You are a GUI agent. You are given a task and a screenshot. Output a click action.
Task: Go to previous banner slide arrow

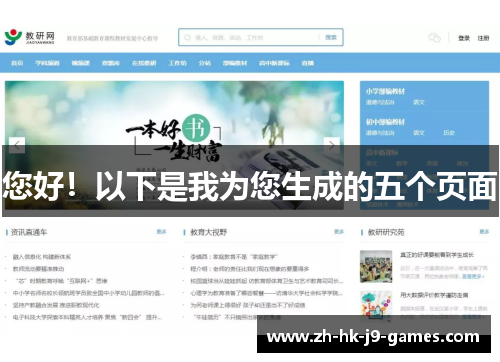(17, 145)
